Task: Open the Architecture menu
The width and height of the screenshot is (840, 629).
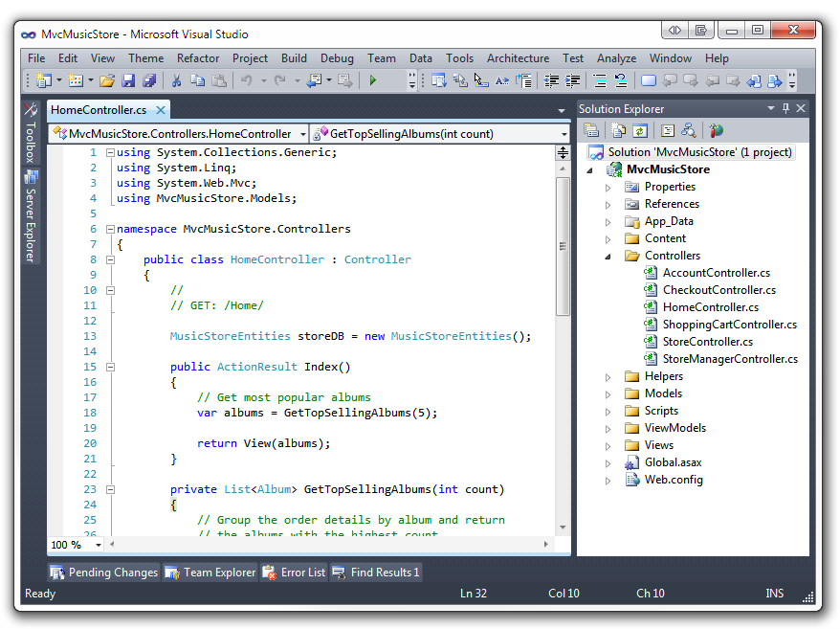Action: (518, 57)
